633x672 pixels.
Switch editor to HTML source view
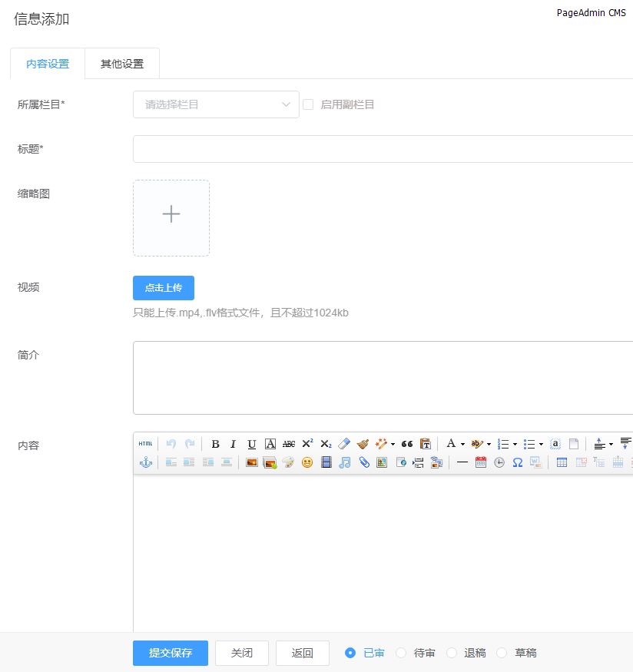(x=145, y=444)
